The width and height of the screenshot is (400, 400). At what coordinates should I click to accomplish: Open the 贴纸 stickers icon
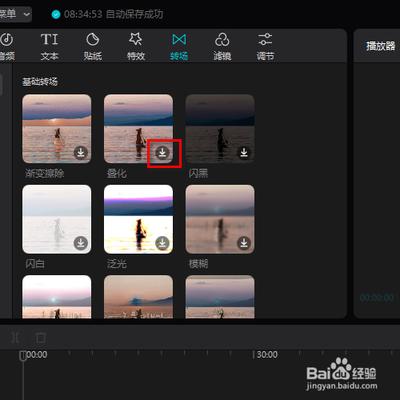[92, 40]
